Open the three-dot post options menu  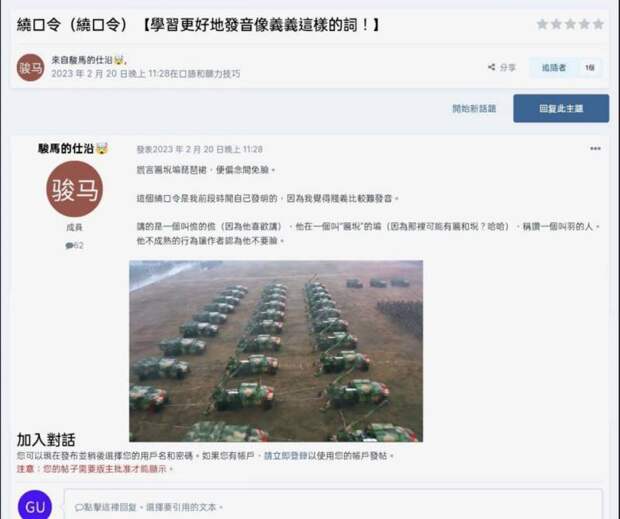click(595, 149)
